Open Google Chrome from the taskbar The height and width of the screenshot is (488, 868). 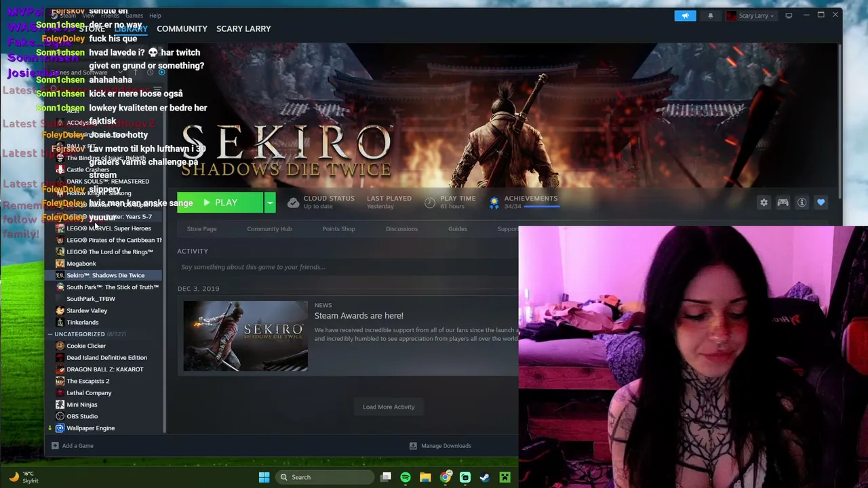tap(446, 477)
